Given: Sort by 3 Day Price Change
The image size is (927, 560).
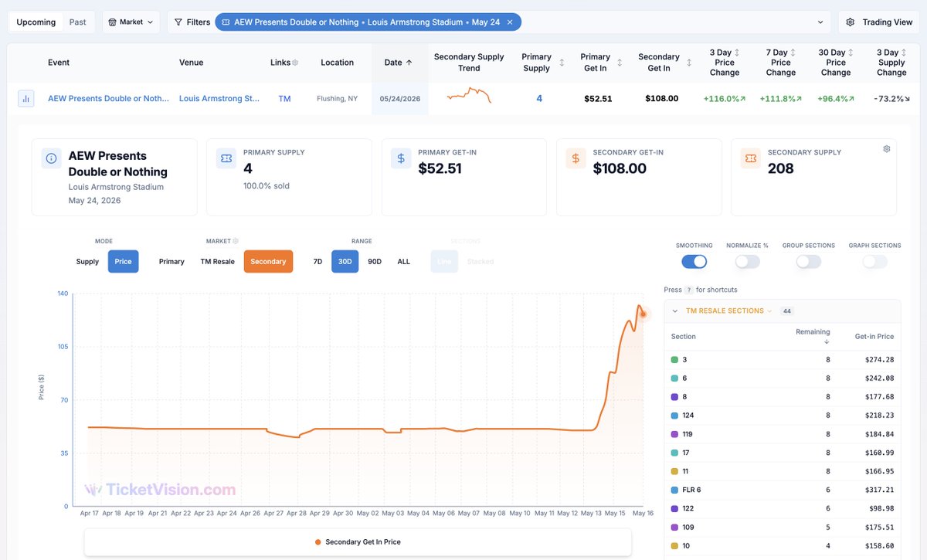Looking at the screenshot, I should 737,53.
